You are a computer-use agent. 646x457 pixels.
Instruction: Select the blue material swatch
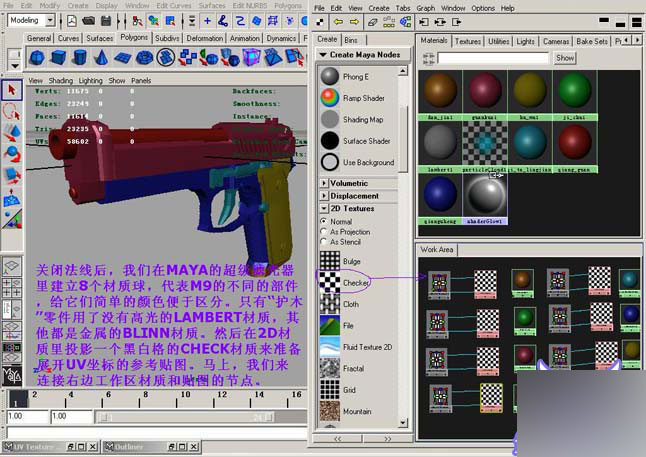(440, 195)
